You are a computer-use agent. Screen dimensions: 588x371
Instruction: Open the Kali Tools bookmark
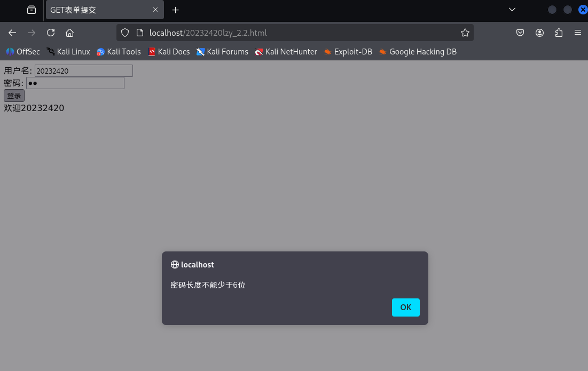[x=118, y=51]
